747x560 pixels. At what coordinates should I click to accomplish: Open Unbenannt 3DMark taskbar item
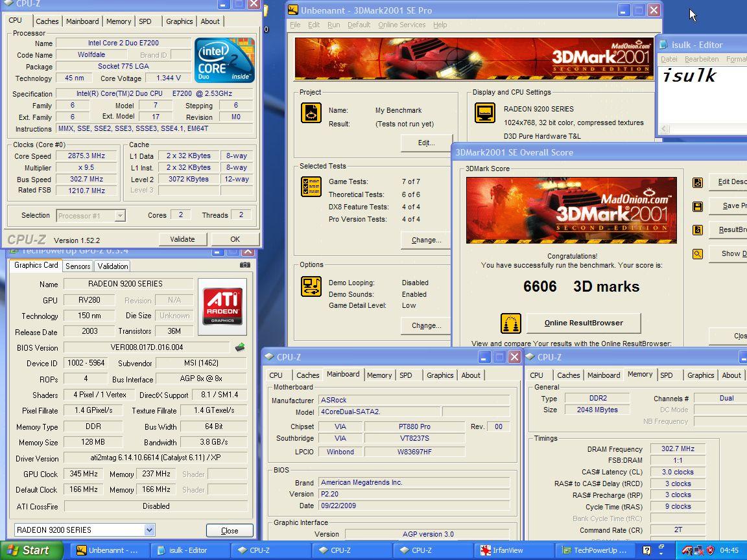110,550
